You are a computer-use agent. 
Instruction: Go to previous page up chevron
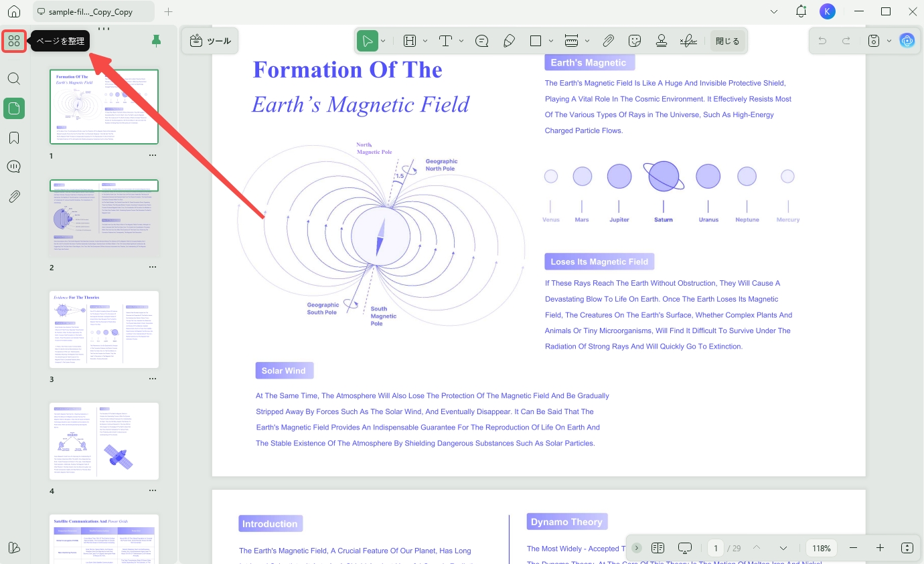coord(757,548)
